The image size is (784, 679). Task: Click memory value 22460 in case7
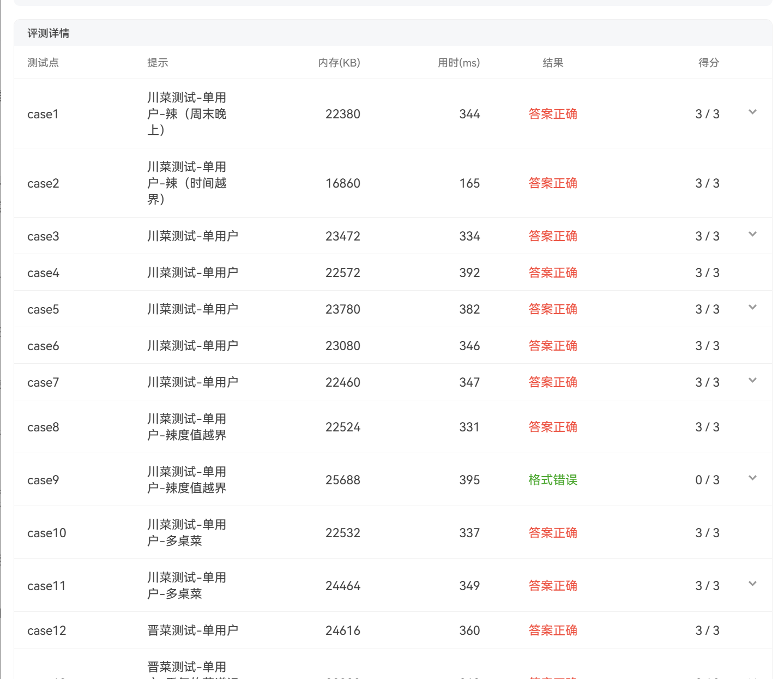343,382
